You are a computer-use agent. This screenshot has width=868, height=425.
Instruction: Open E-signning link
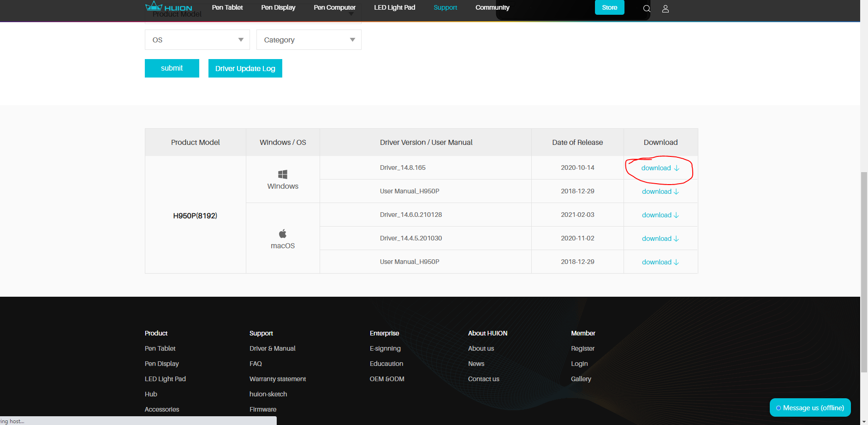(x=385, y=348)
